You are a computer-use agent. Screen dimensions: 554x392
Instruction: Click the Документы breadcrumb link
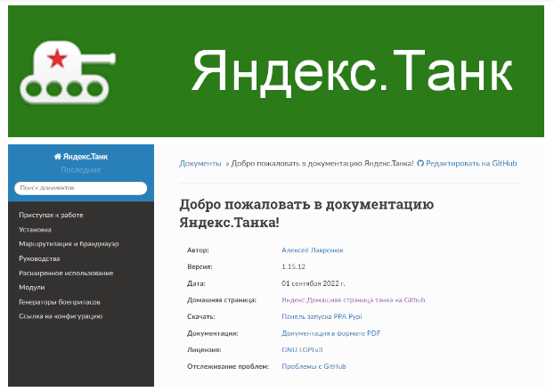200,163
